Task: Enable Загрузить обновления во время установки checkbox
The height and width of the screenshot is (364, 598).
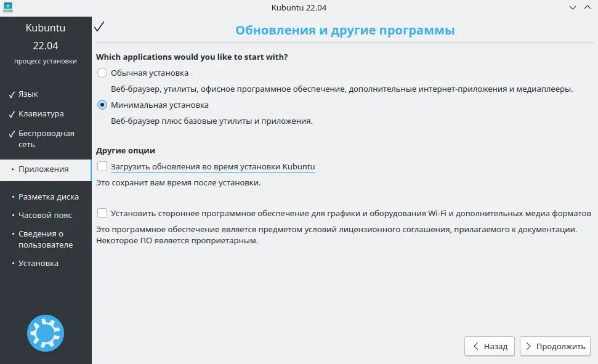Action: coord(102,166)
